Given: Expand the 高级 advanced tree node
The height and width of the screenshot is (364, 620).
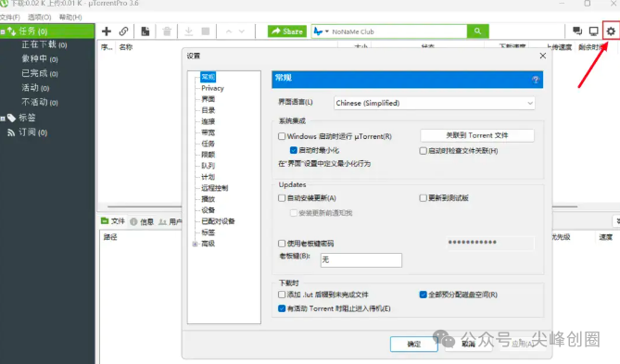Looking at the screenshot, I should click(195, 244).
